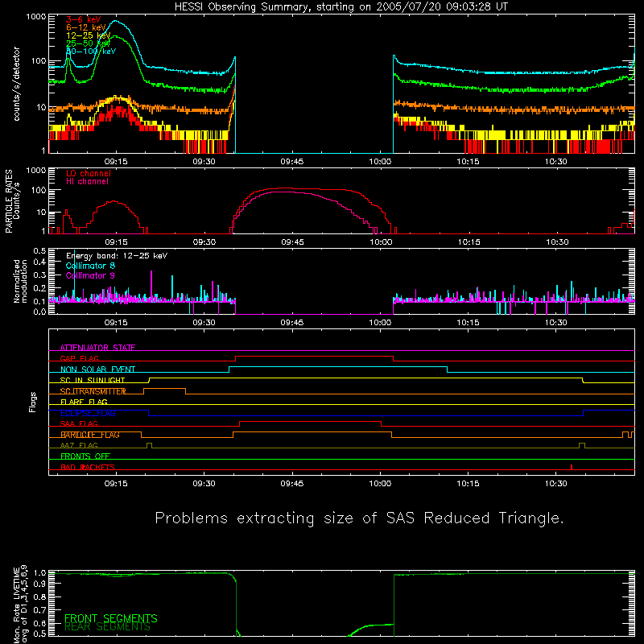The image size is (644, 644).
Task: Click the FLARE_FLAG label
Action: click(x=84, y=402)
